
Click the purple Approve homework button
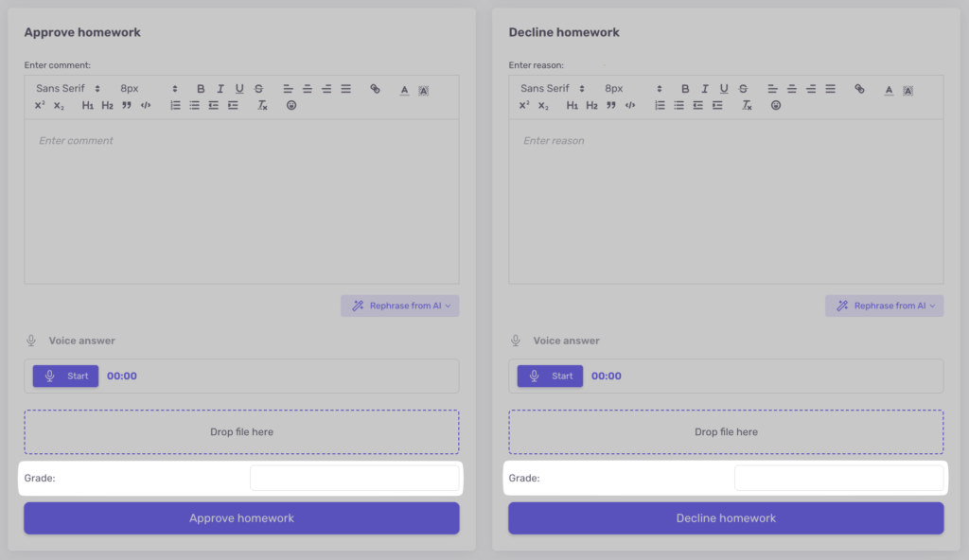point(241,518)
